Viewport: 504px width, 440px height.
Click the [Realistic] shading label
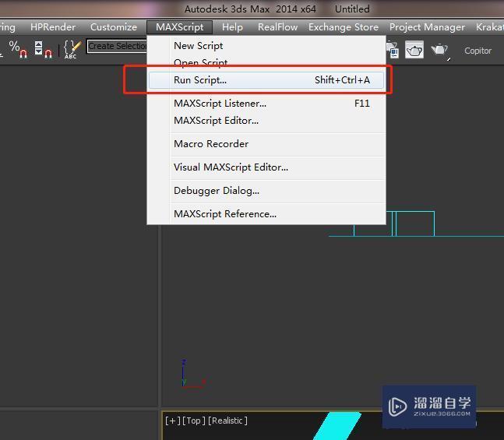coord(228,421)
